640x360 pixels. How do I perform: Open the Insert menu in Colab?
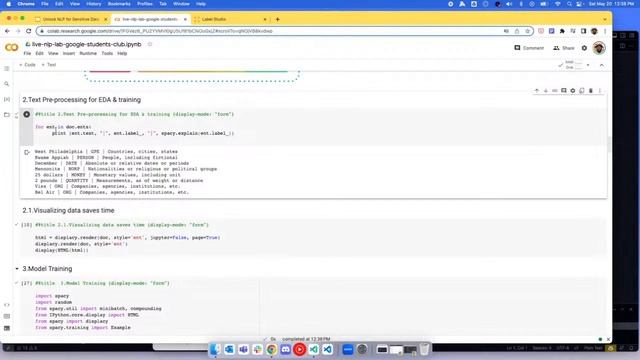point(69,53)
